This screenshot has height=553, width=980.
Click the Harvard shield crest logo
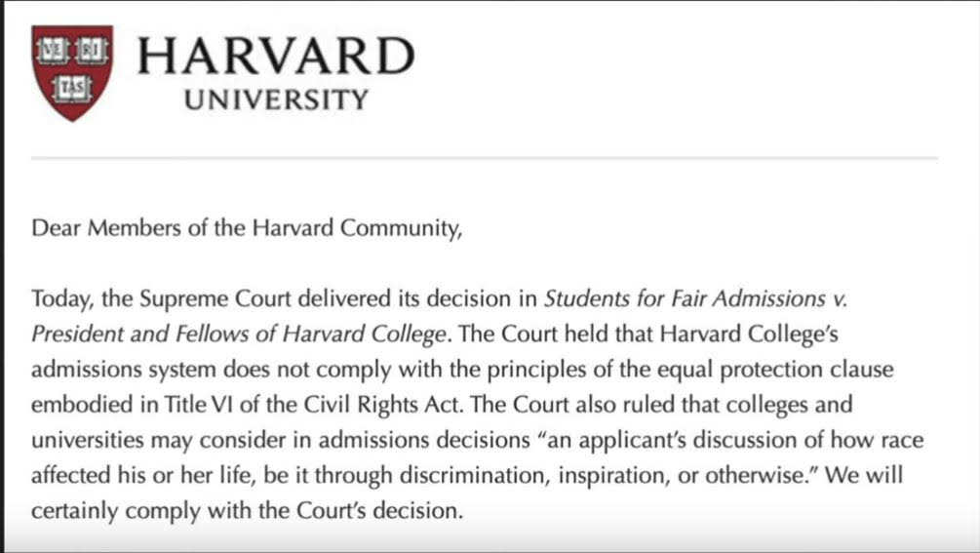coord(72,73)
